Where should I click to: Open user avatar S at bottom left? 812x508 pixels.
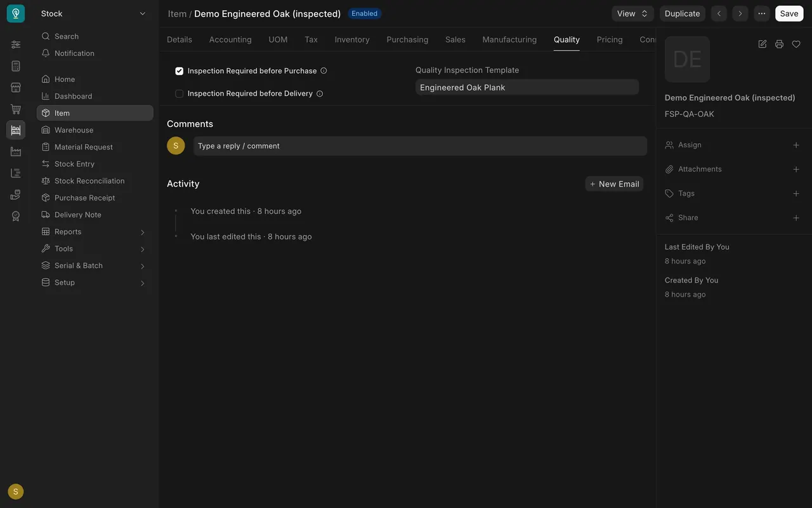click(16, 491)
